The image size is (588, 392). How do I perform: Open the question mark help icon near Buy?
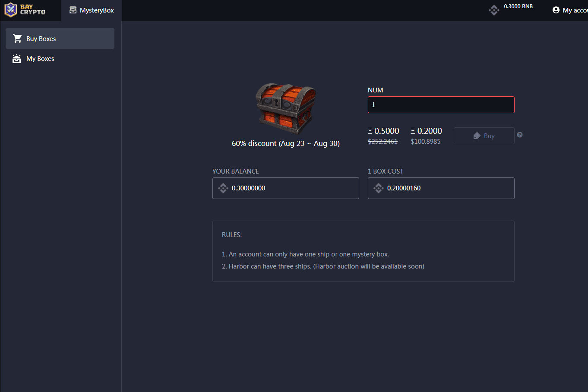click(520, 135)
